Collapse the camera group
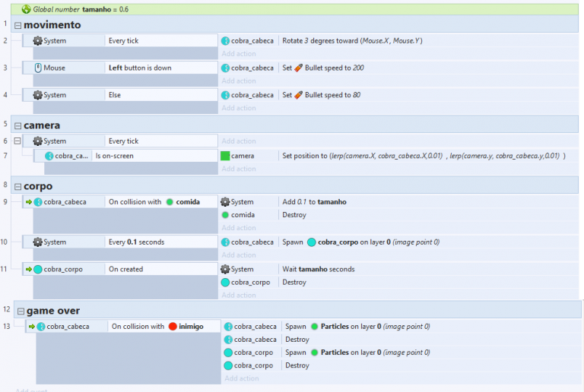The width and height of the screenshot is (584, 392). (x=18, y=125)
